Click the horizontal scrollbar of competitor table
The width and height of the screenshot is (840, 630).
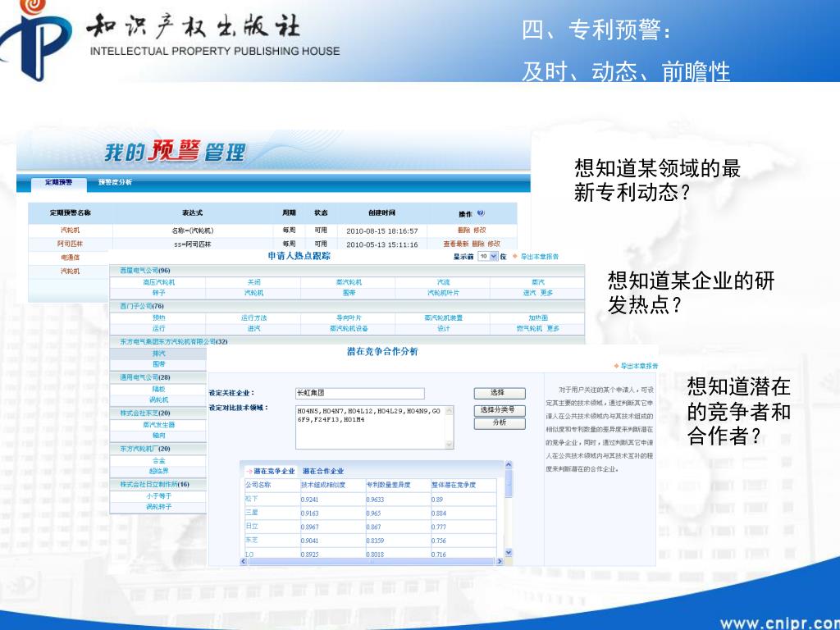click(x=372, y=561)
